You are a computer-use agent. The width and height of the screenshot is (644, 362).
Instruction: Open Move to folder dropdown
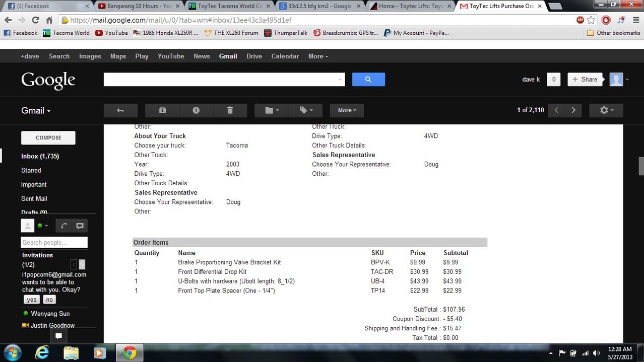pyautogui.click(x=272, y=110)
